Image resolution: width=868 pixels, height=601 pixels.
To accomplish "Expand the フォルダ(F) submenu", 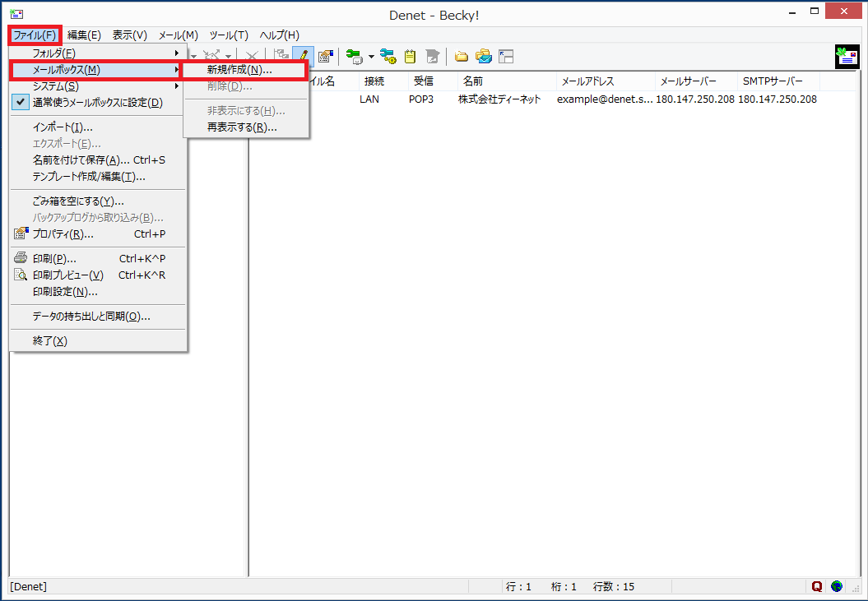I will (98, 53).
